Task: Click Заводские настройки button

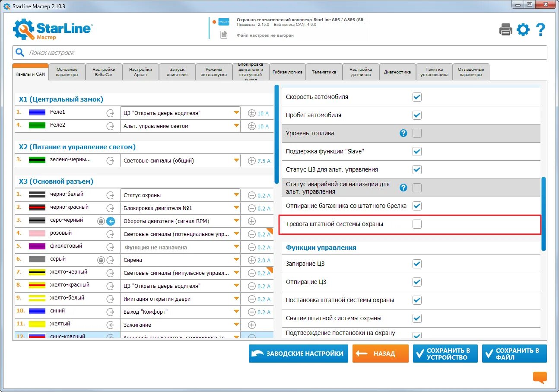Action: [x=299, y=354]
